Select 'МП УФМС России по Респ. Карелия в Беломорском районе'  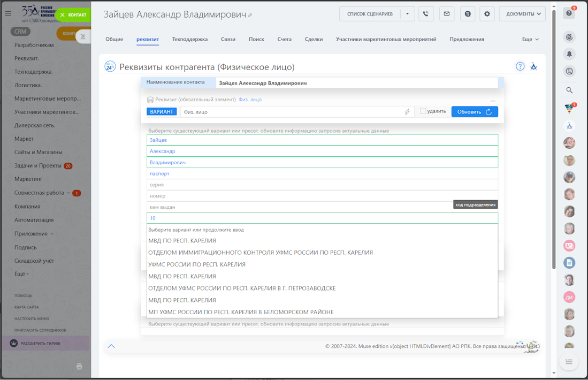pos(241,312)
